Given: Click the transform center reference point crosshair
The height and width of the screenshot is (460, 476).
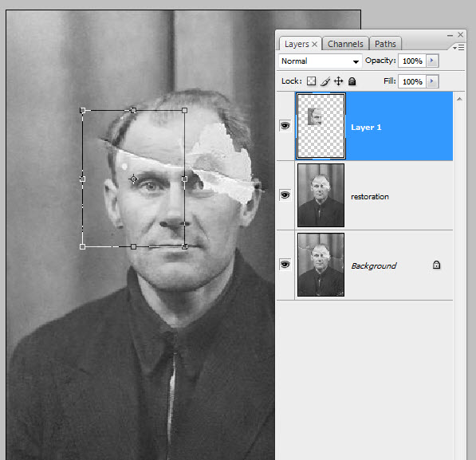Looking at the screenshot, I should (x=133, y=179).
